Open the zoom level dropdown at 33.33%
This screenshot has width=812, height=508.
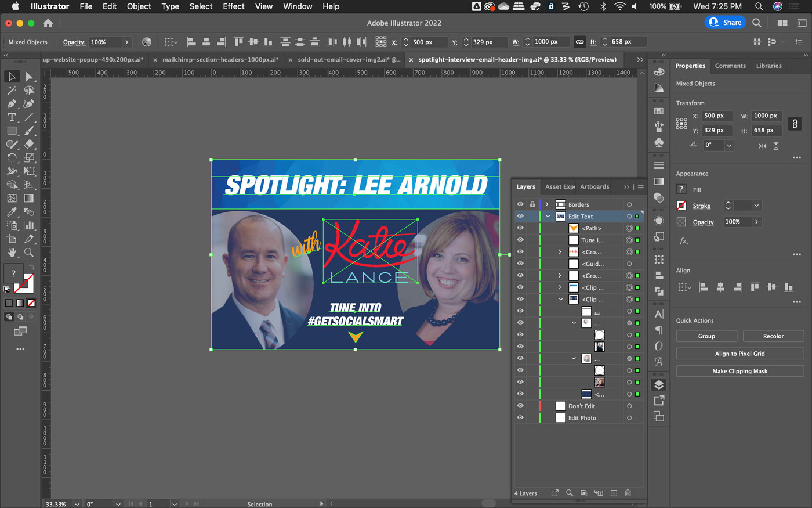click(77, 504)
